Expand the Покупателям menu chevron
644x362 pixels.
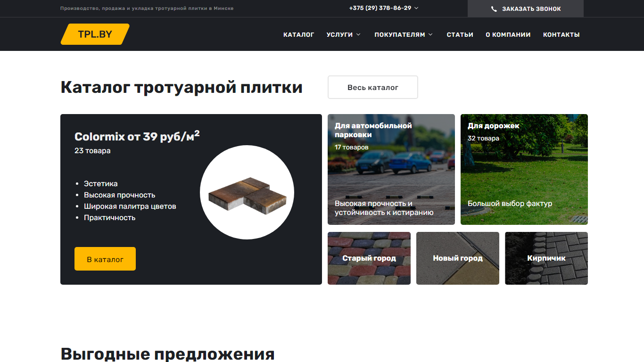430,34
